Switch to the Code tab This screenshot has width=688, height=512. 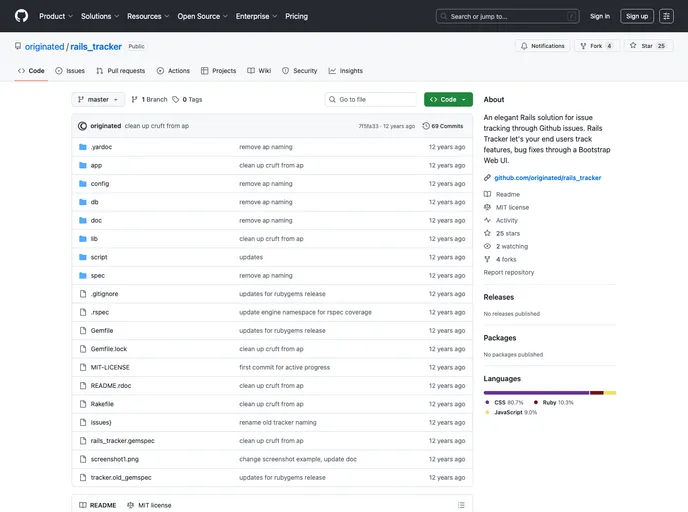click(31, 71)
